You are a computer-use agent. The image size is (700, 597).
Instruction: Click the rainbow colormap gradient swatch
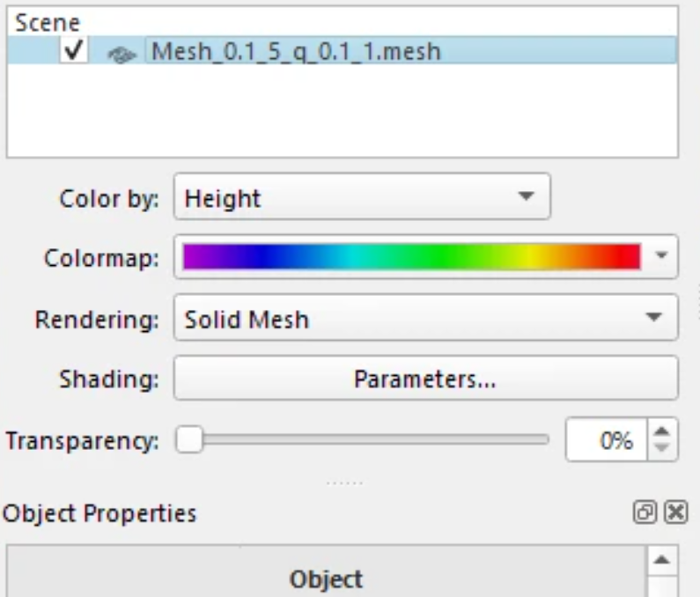(411, 257)
